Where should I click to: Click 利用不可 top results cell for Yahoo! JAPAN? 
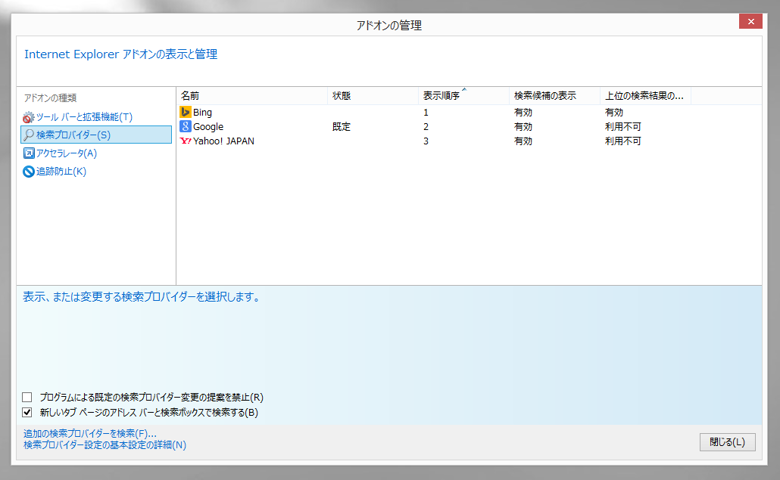point(623,141)
